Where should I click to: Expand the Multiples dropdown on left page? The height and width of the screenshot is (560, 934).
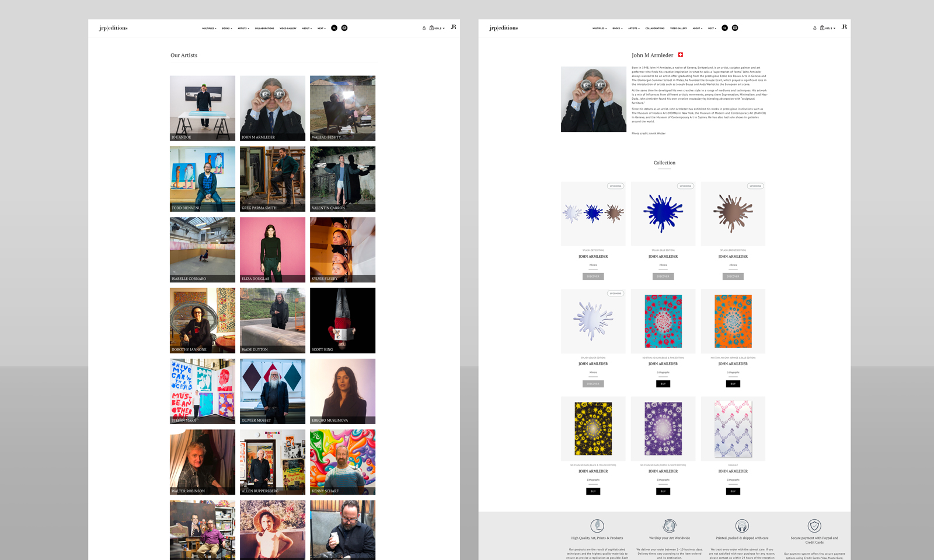[x=209, y=28]
